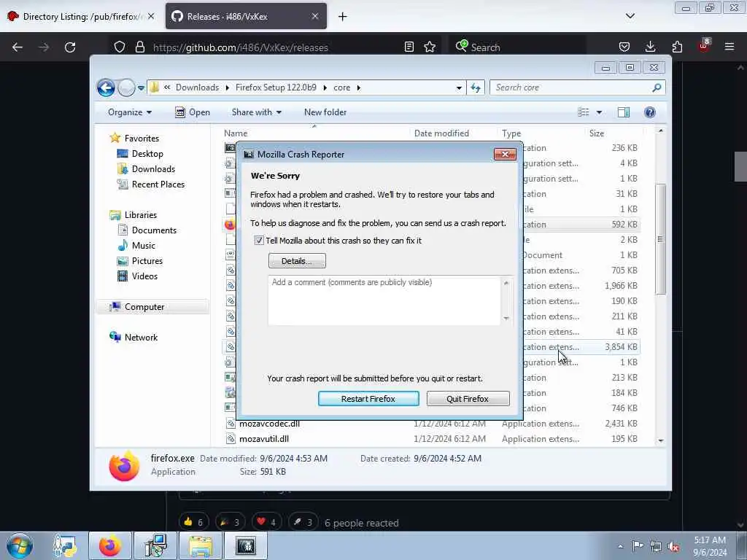Click the Firefox icon in the taskbar
This screenshot has width=747, height=560.
coord(110,545)
